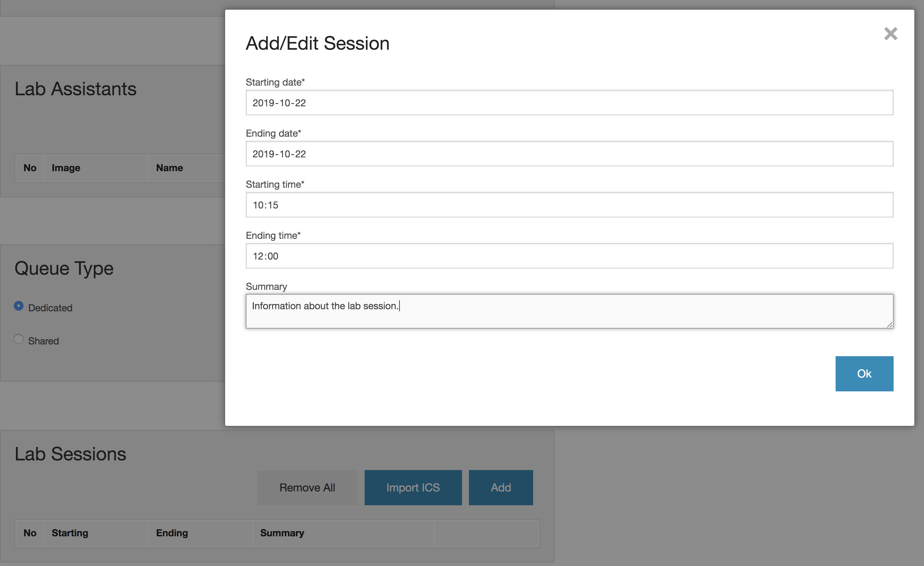This screenshot has width=924, height=566.
Task: Click the Add session button
Action: click(x=501, y=487)
